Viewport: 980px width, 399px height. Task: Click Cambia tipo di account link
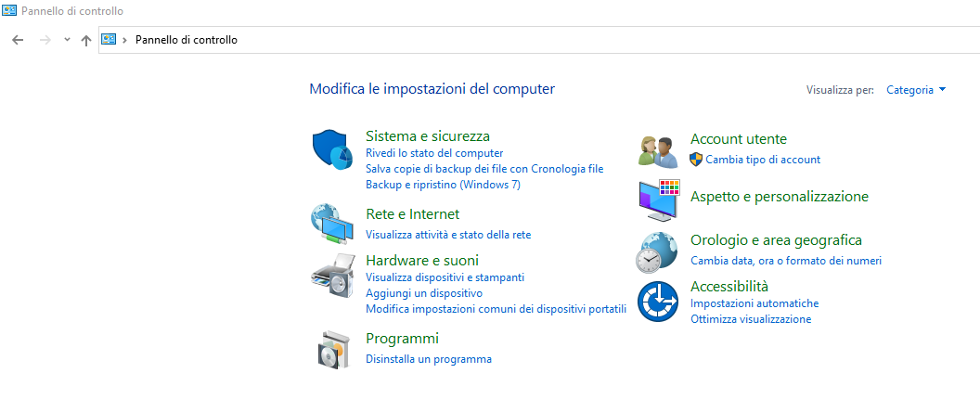click(763, 160)
